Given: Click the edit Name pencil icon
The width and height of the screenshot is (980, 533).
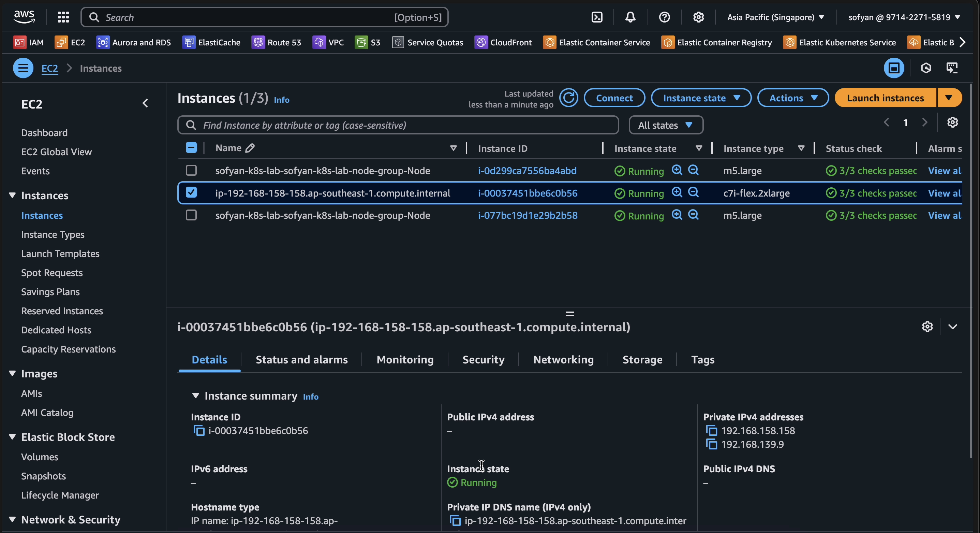Looking at the screenshot, I should (250, 148).
